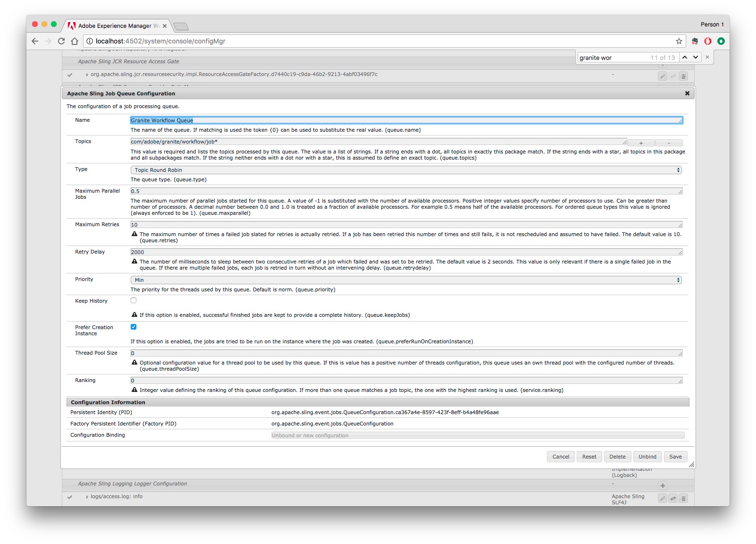The image size is (756, 544).
Task: Open a new browser tab
Action: 181,26
